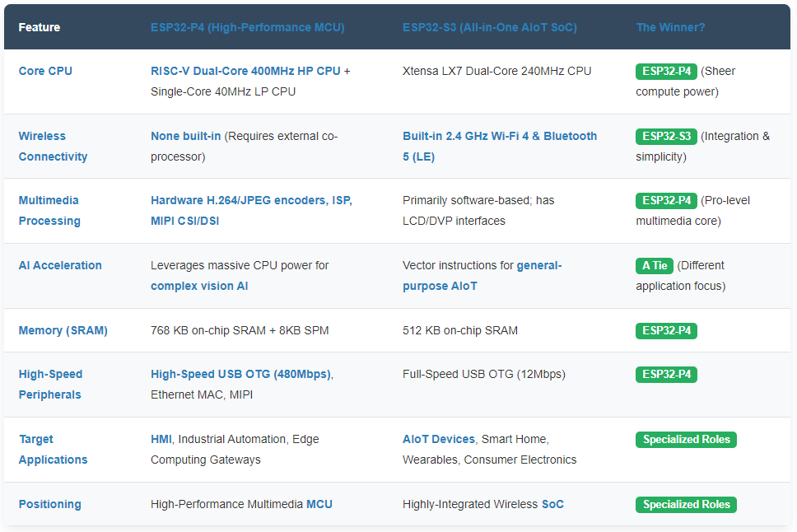This screenshot has height=532, width=797.
Task: Click "High-Speed USB OTG (480Mbps)" text
Action: (240, 374)
